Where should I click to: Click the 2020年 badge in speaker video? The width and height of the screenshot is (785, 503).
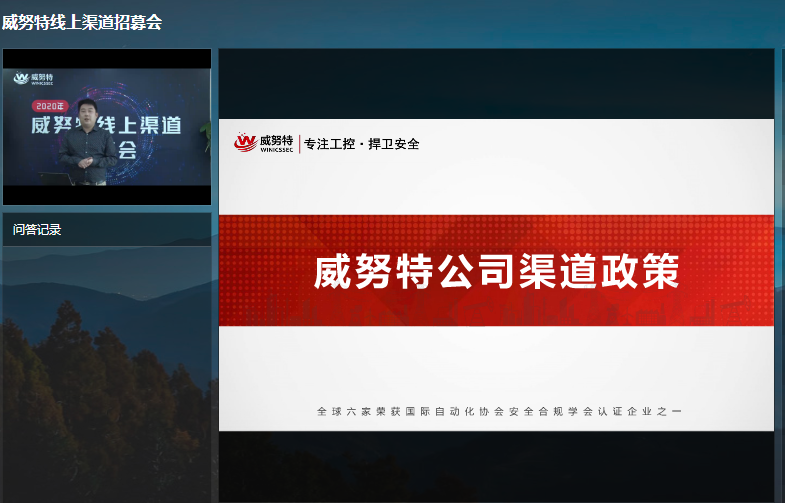[x=50, y=106]
